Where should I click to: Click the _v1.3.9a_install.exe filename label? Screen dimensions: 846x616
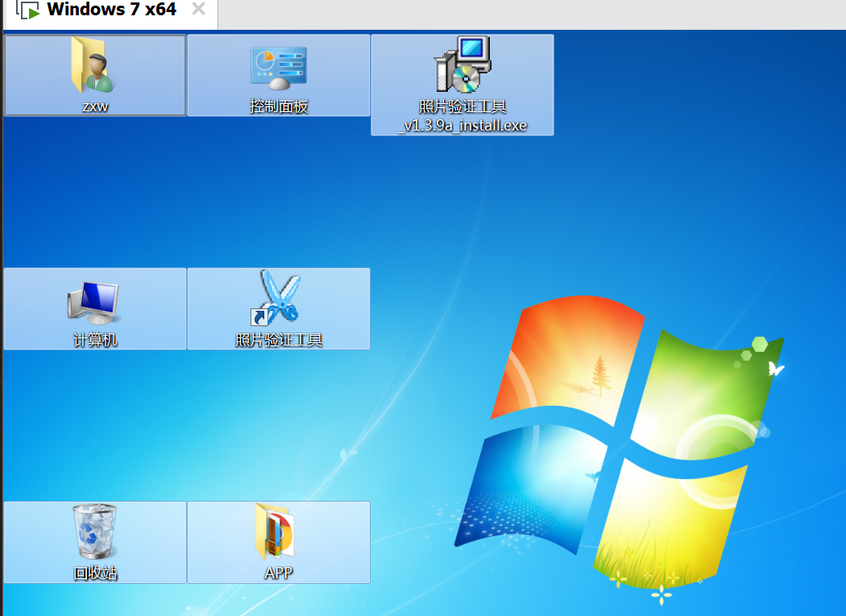click(462, 126)
